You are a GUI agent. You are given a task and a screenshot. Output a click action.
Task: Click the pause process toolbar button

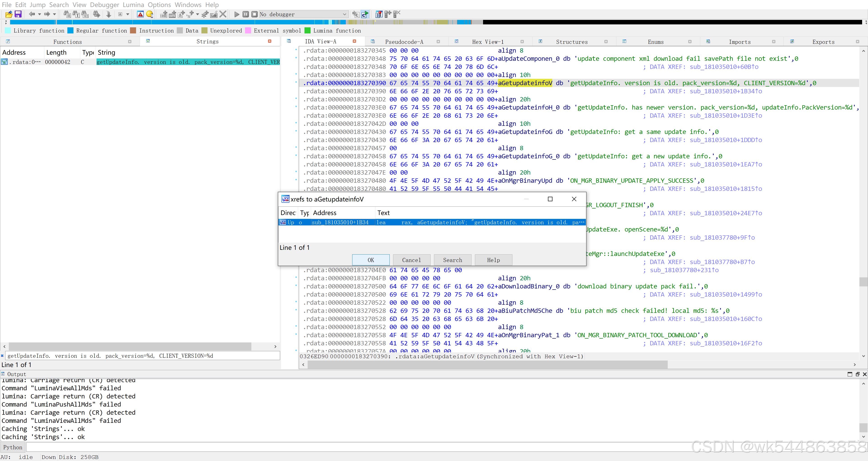tap(246, 14)
